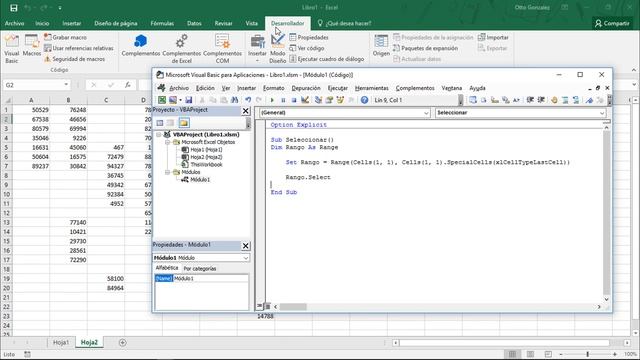Save the workbook from Excel quick access toolbar
Screen dimensions: 640x360
pos(13,8)
